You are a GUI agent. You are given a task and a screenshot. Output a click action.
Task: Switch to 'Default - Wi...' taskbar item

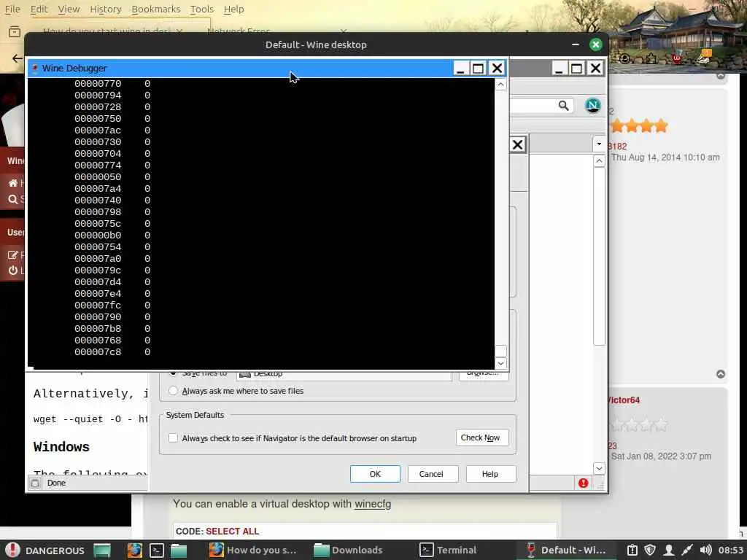567,550
